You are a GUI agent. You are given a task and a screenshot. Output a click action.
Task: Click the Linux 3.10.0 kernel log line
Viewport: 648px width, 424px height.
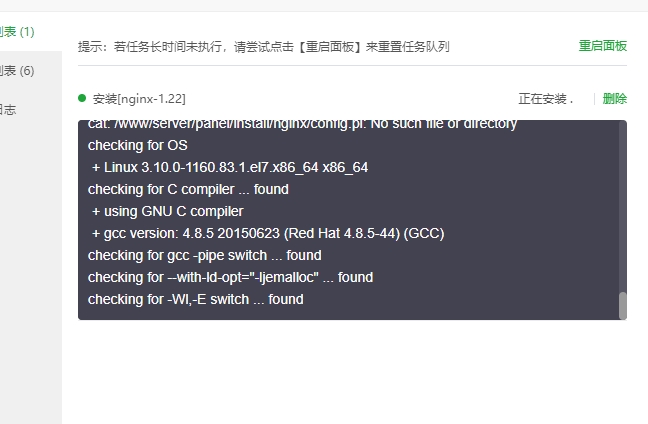tap(230, 167)
